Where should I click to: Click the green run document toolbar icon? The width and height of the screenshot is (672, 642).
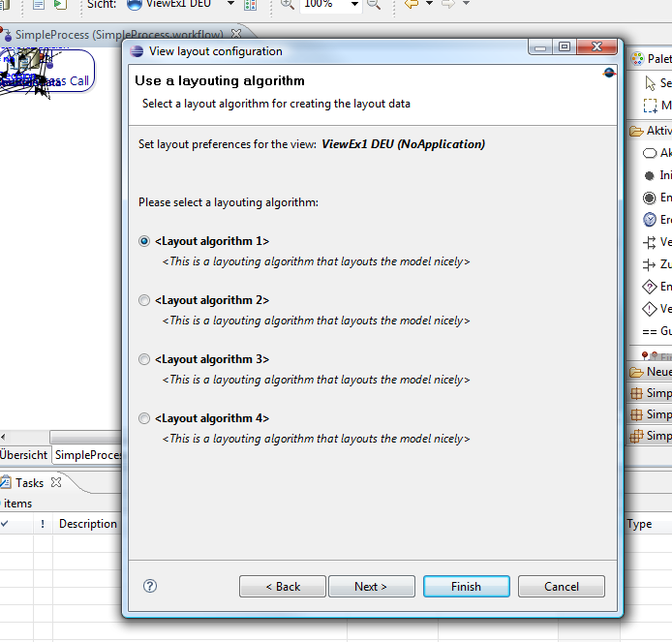[60, 4]
